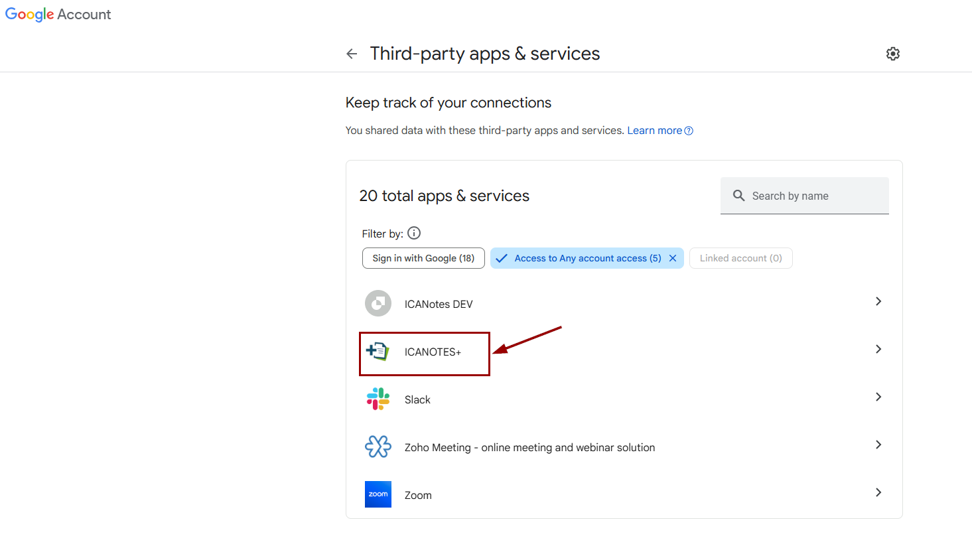Expand ICANOTES+ row chevron

(878, 349)
